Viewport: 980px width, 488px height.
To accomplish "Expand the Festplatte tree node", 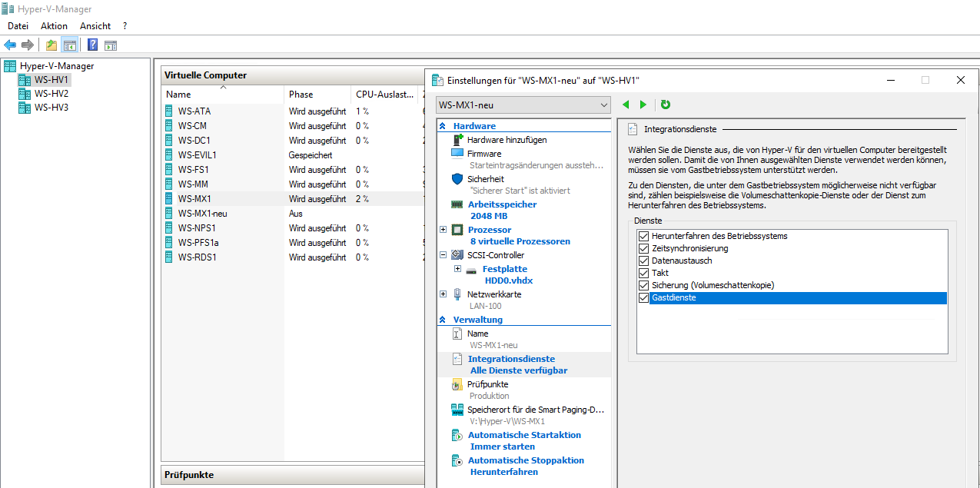I will click(458, 269).
